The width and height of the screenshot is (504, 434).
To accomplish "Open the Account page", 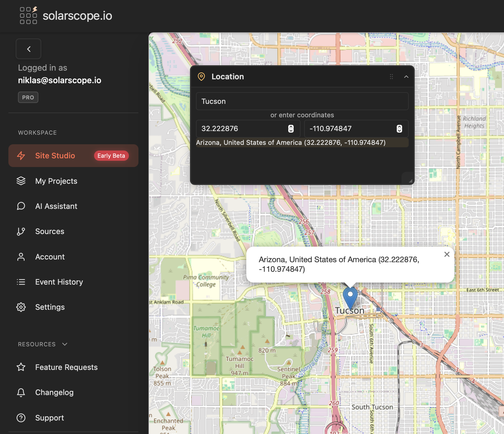I will click(50, 257).
